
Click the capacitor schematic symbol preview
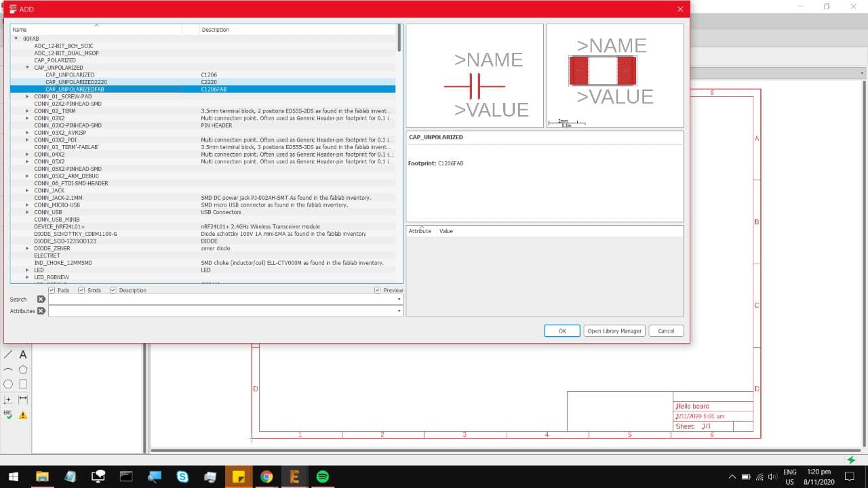click(475, 75)
